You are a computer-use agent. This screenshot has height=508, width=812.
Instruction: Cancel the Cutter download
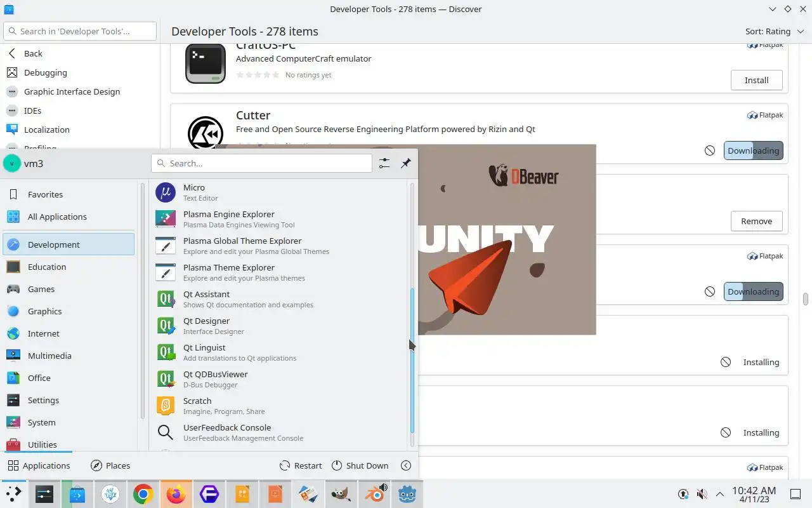click(710, 150)
